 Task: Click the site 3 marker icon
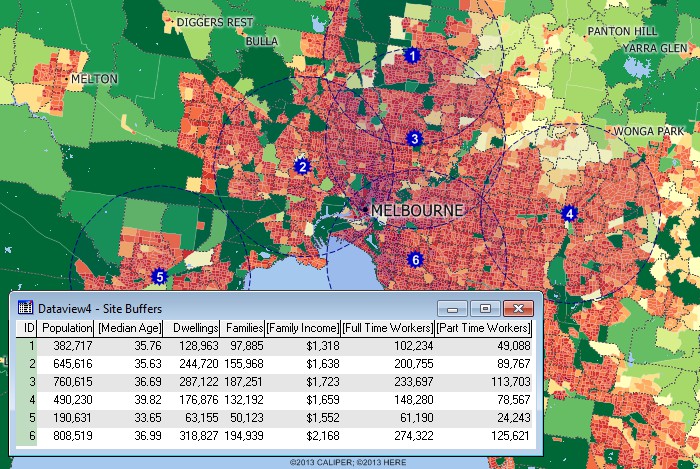point(415,139)
